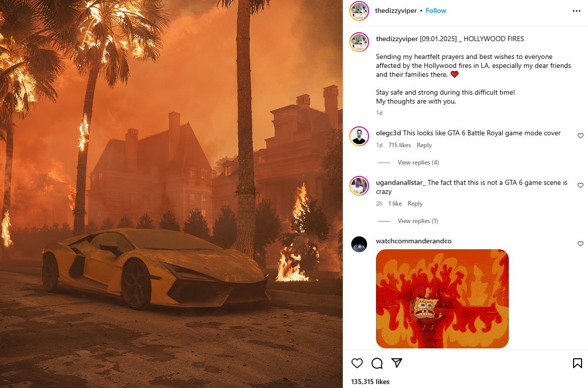Share post via paper plane icon
588x388 pixels.
click(x=397, y=363)
